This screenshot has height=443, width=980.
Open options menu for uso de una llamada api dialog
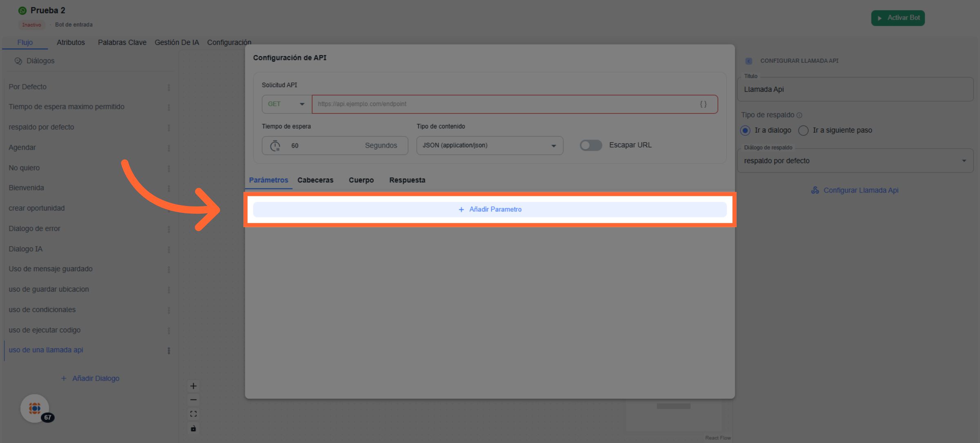pos(169,350)
